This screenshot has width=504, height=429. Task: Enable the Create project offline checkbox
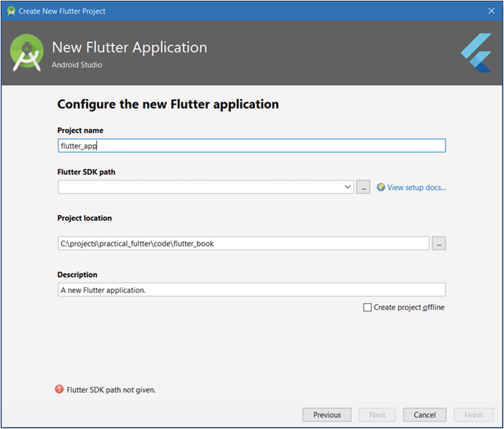(367, 307)
